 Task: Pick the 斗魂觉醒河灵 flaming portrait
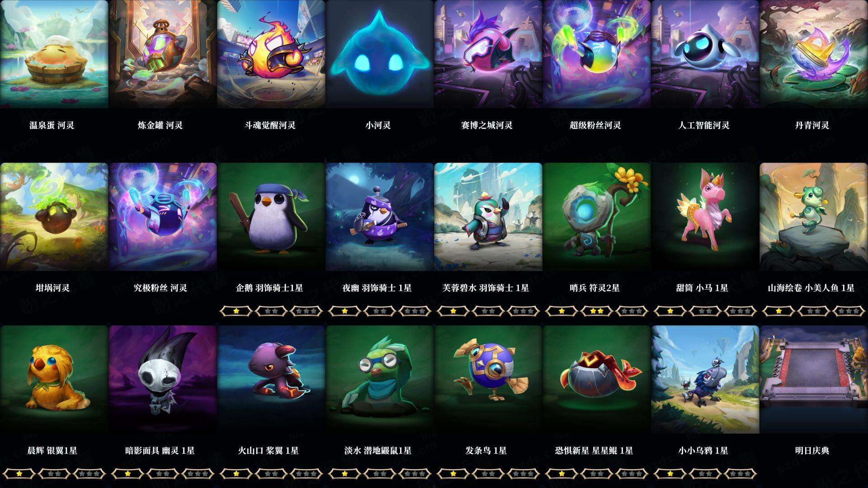tap(271, 54)
